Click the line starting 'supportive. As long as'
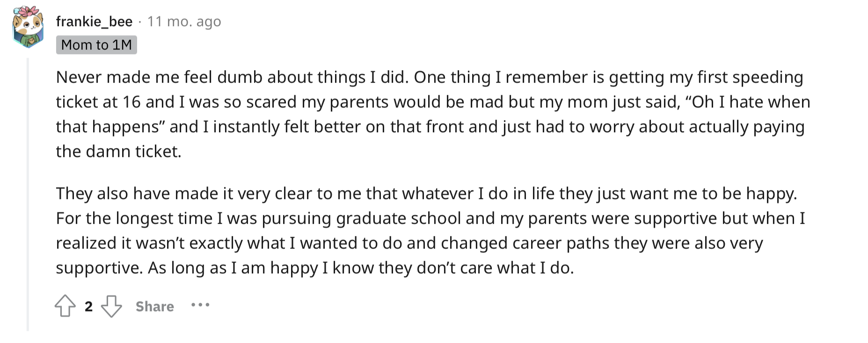 pos(315,268)
